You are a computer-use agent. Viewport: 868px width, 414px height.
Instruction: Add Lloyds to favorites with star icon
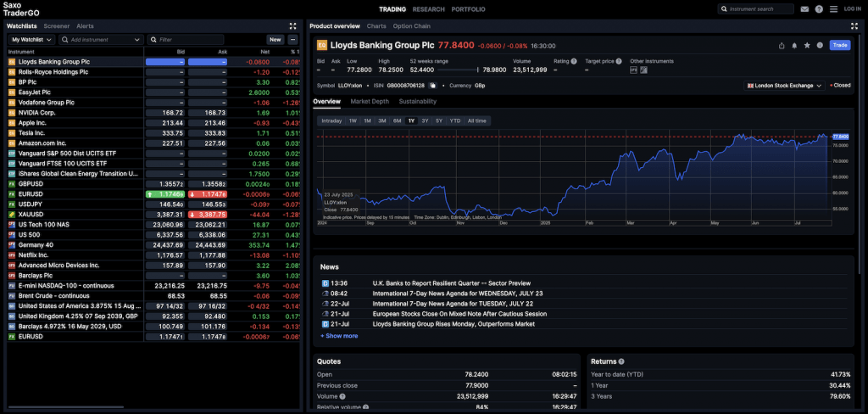(x=807, y=46)
